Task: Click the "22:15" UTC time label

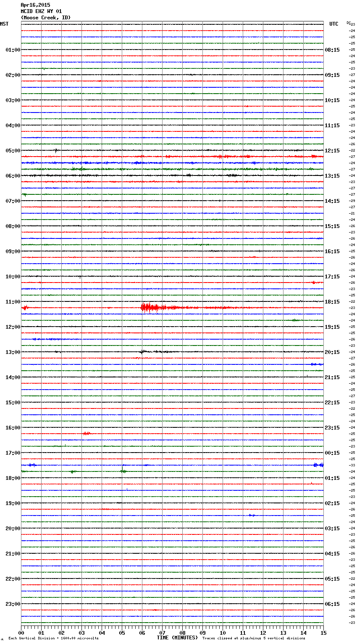Action: [x=332, y=403]
